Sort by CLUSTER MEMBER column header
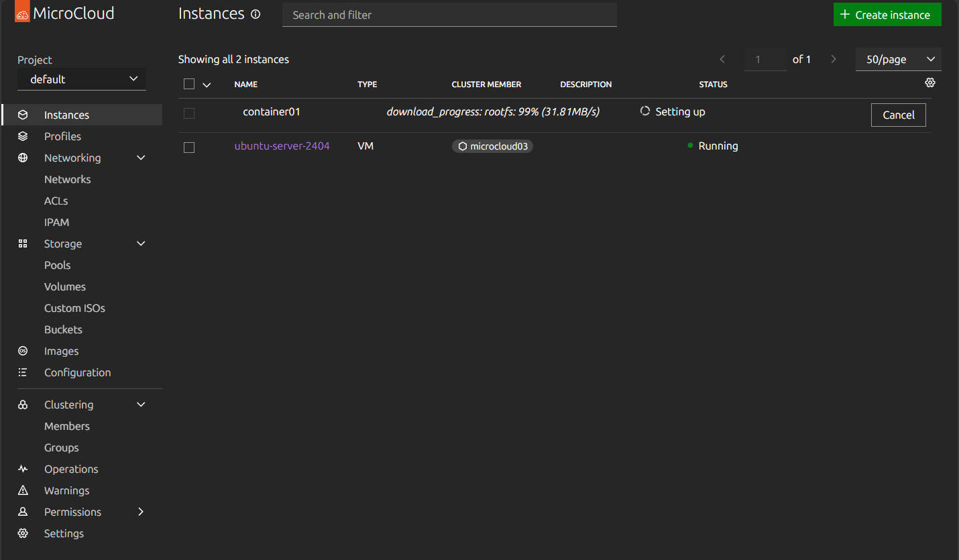 [486, 85]
